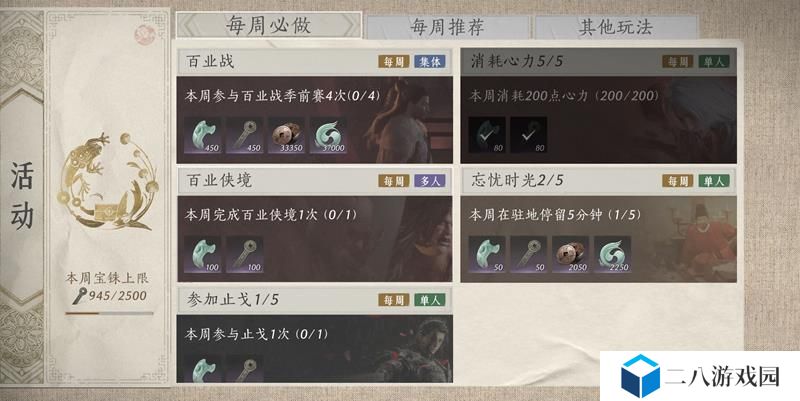The image size is (800, 401).
Task: Click the checked key reward in 消耗心力
Action: coord(529,135)
